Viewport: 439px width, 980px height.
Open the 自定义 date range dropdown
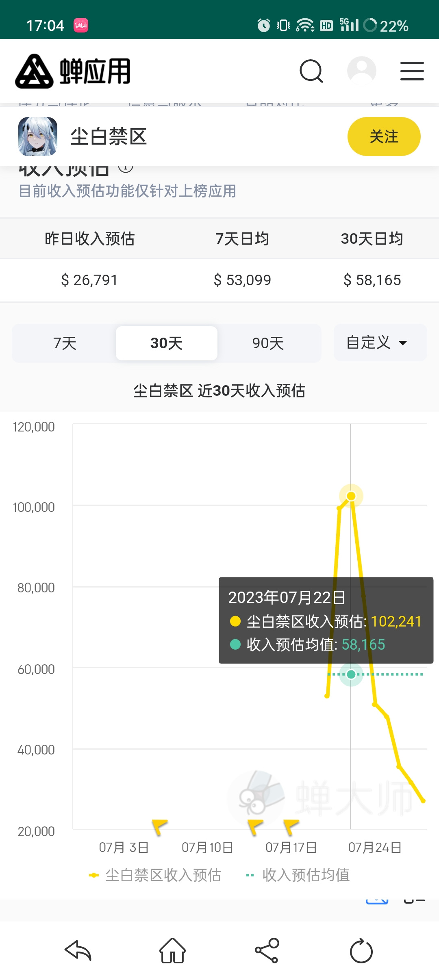pyautogui.click(x=380, y=343)
